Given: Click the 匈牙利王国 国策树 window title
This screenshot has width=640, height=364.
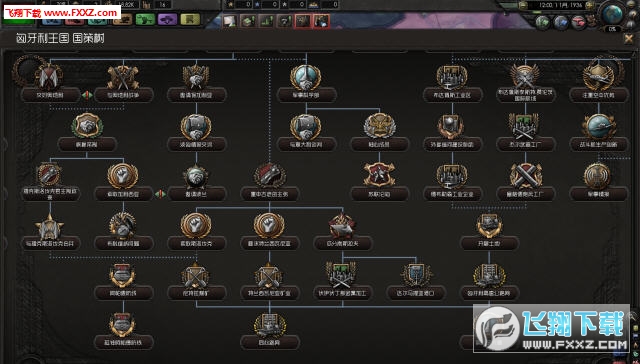Looking at the screenshot, I should coord(60,39).
